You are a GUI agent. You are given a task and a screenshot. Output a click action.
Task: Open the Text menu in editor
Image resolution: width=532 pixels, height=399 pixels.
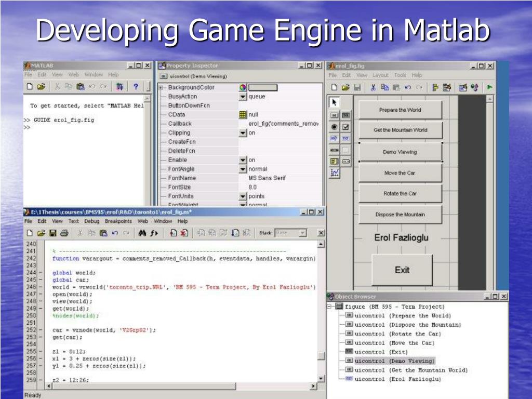[x=73, y=221]
